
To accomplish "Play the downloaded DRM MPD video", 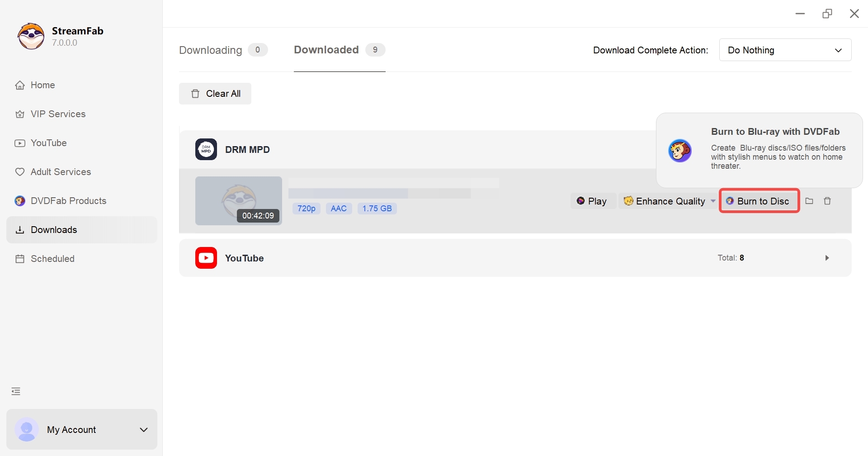I will (x=593, y=200).
